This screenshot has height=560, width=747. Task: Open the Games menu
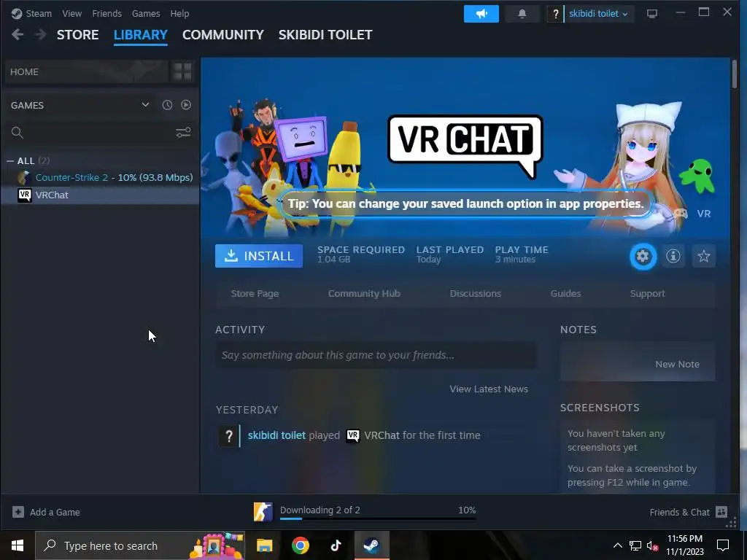(146, 13)
